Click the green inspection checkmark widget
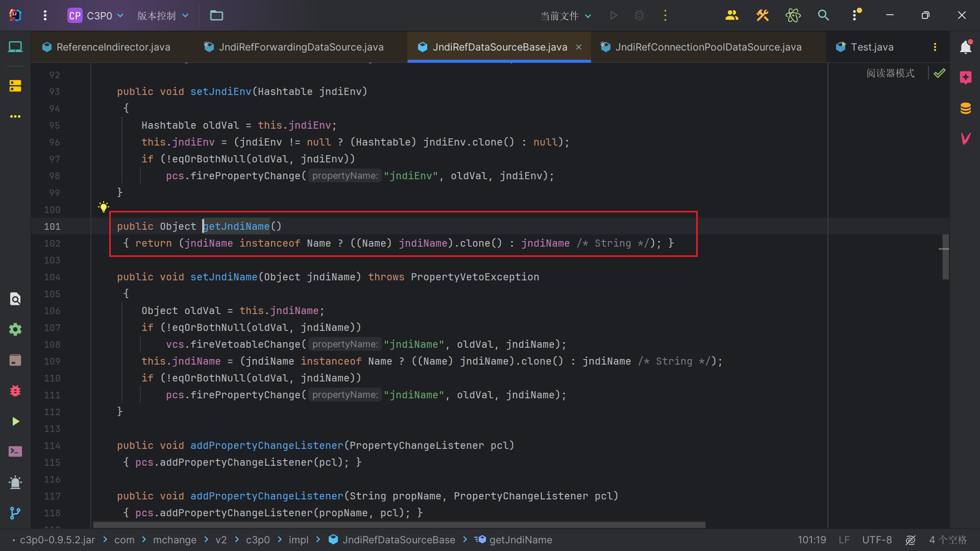This screenshot has height=551, width=980. [940, 73]
